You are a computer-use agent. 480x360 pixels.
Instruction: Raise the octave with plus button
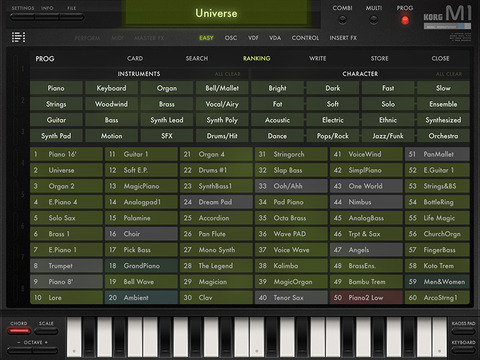[45, 350]
